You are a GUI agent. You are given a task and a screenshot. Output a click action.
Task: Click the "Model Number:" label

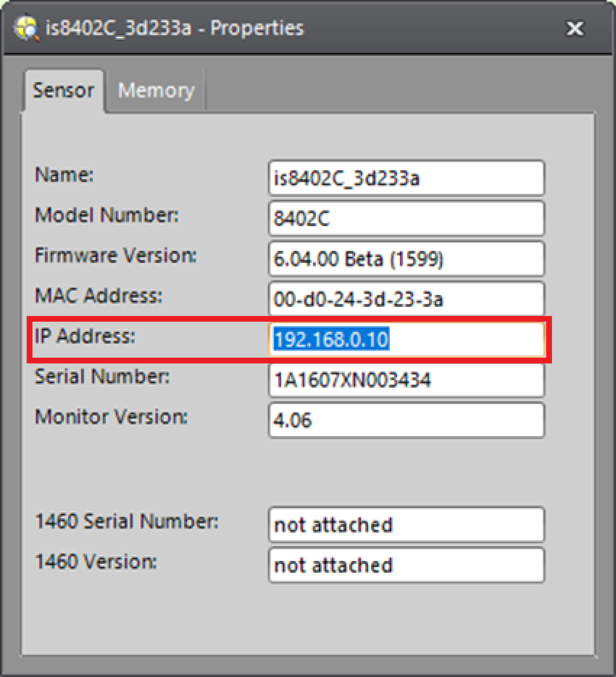tap(107, 215)
